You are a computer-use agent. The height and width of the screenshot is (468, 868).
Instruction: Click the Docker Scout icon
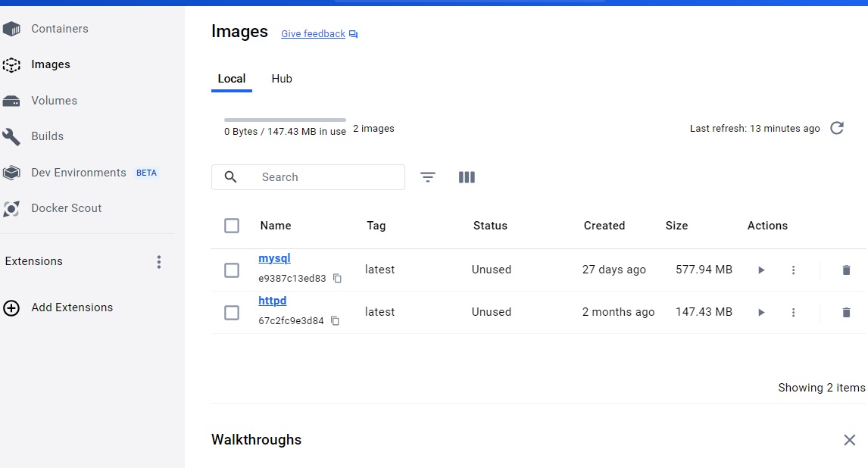pyautogui.click(x=11, y=208)
